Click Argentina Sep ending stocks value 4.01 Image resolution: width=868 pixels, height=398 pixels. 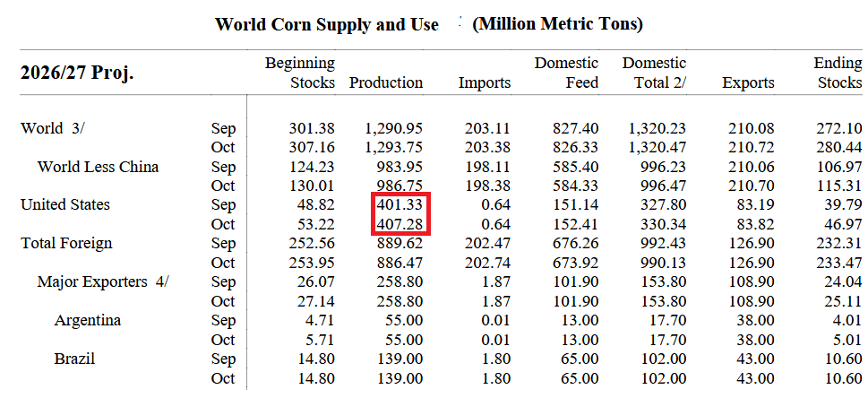click(x=847, y=320)
